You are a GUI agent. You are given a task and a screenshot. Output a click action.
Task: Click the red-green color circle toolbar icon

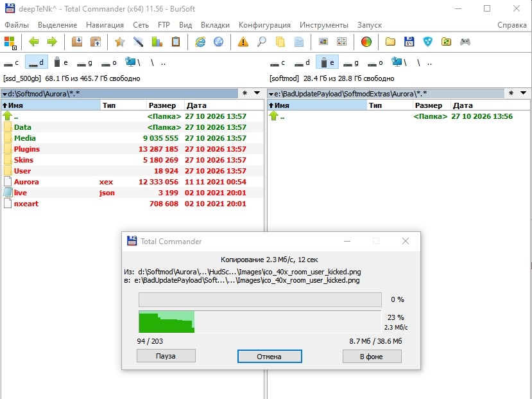point(366,42)
